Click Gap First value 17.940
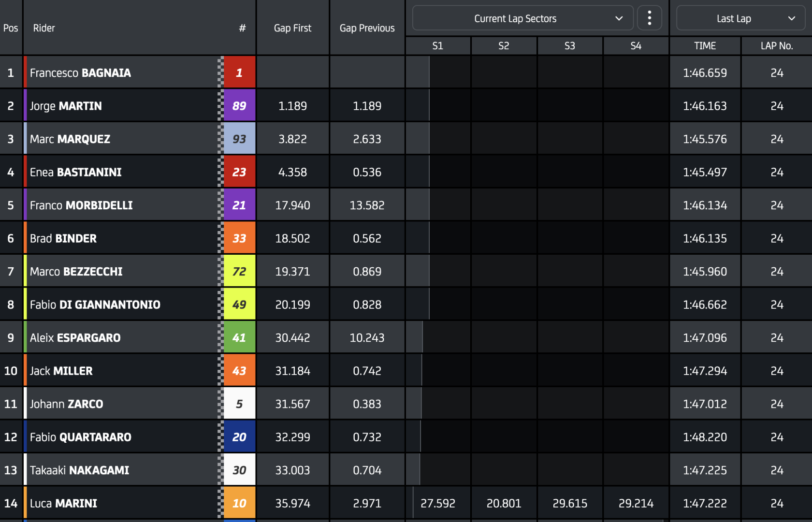The width and height of the screenshot is (812, 522). (292, 205)
